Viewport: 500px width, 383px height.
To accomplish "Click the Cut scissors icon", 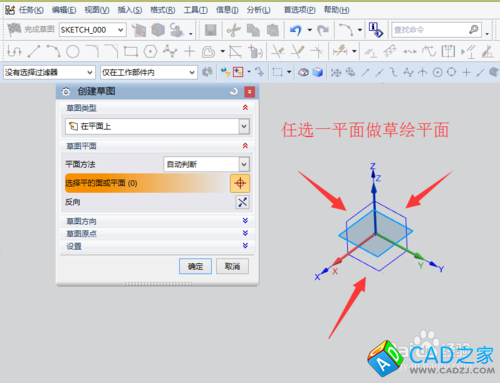I will pyautogui.click(x=233, y=30).
